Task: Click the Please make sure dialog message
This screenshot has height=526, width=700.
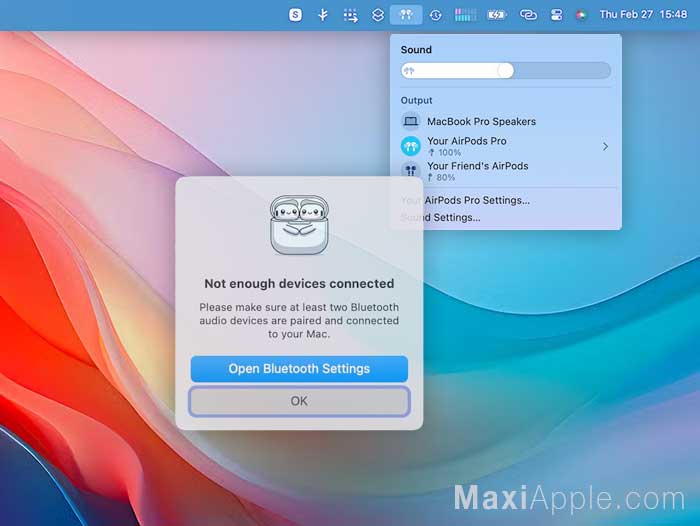Action: [x=299, y=321]
